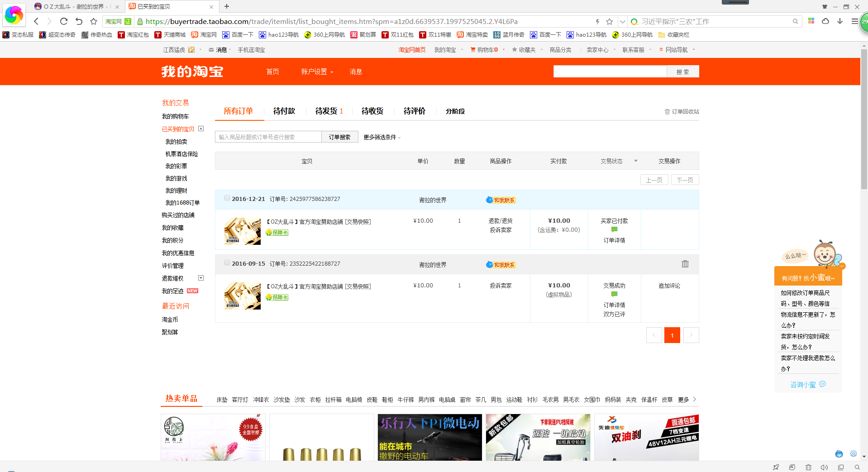868x472 pixels.
Task: Click the undo-close-tab arrow icon
Action: pyautogui.click(x=79, y=21)
